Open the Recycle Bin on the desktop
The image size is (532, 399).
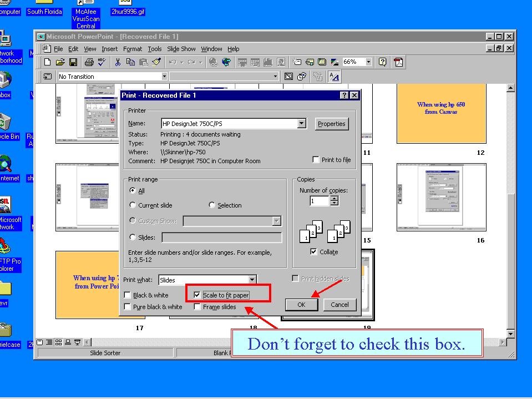point(6,125)
